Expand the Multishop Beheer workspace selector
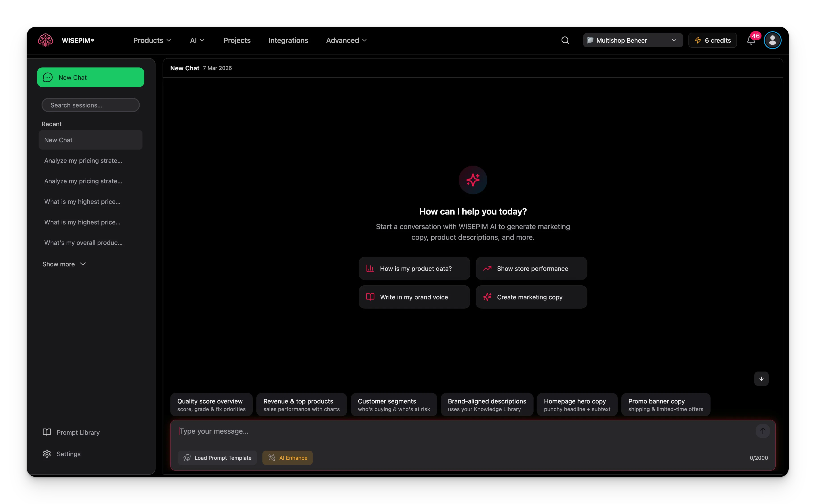 pos(632,40)
